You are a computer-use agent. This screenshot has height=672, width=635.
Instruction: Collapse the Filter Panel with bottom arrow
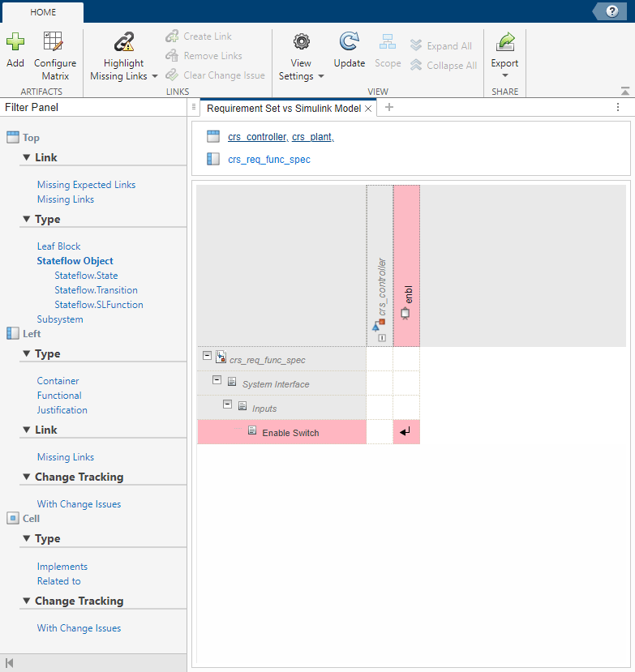coord(10,663)
